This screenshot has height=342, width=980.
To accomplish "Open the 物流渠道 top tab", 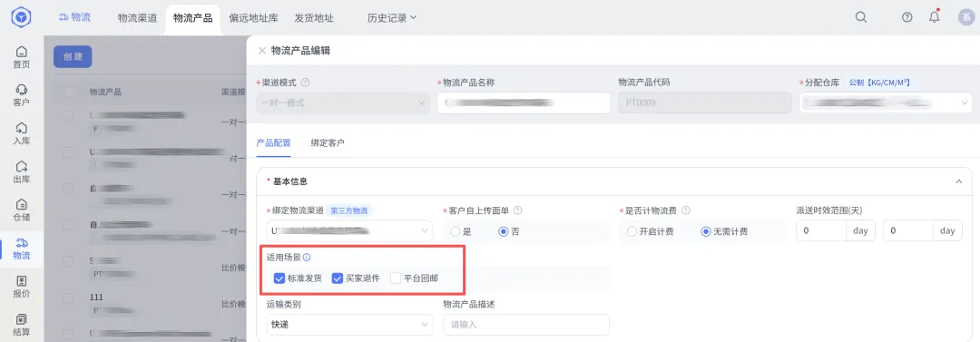I will coord(137,18).
